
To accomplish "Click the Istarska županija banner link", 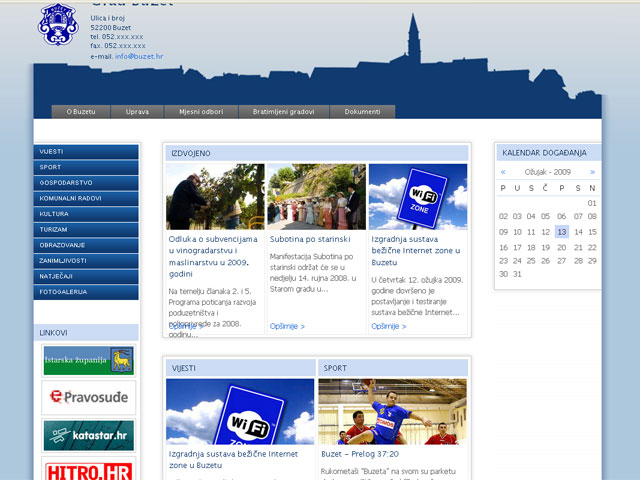I will (x=89, y=360).
